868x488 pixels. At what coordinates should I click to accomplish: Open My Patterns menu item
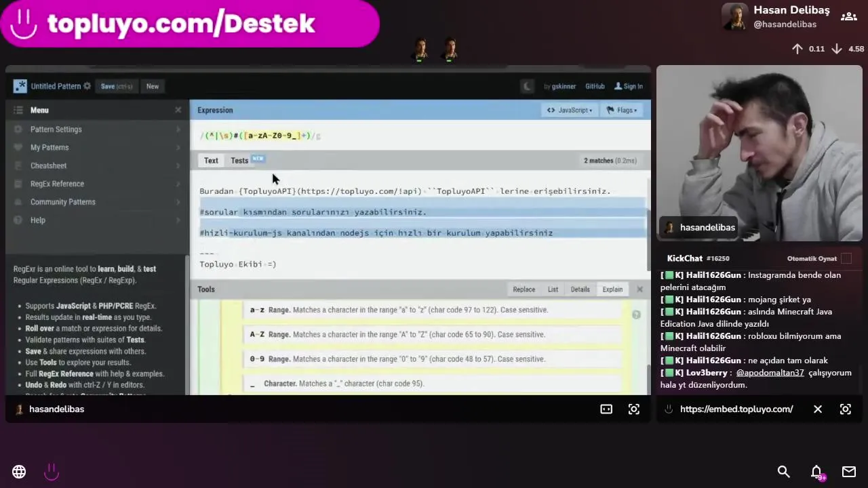click(x=97, y=147)
